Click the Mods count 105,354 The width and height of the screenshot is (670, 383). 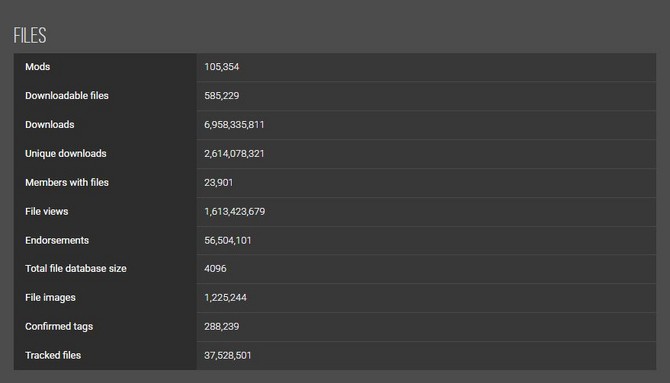[x=222, y=67]
